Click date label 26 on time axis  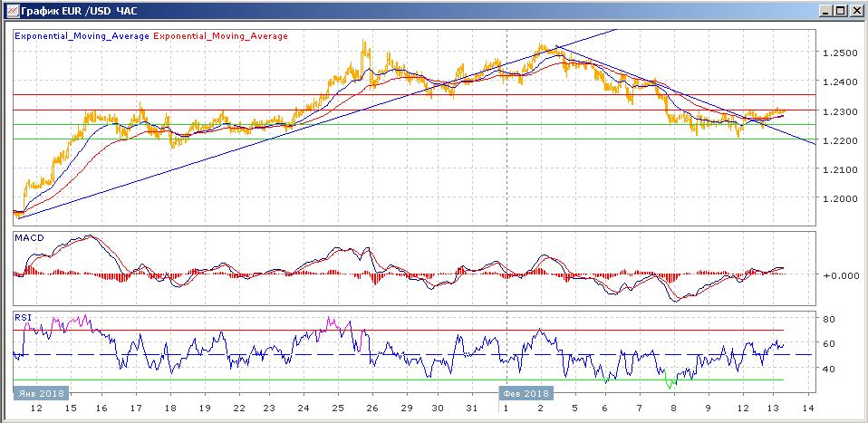[372, 409]
